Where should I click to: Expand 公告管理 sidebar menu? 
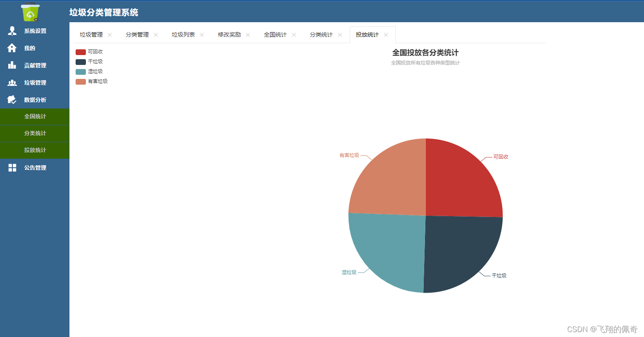click(x=35, y=168)
